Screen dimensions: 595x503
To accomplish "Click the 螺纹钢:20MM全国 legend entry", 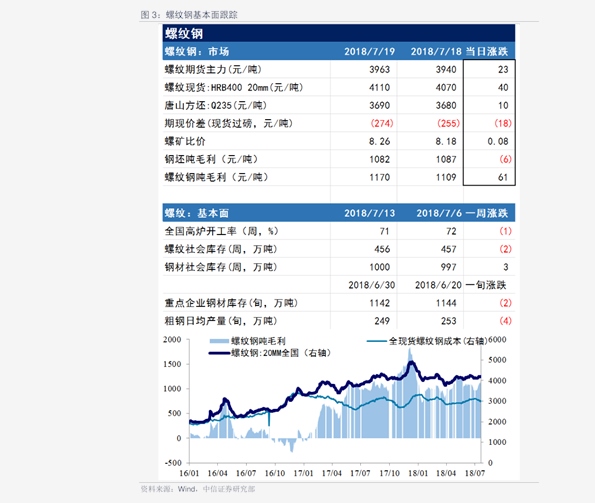I will 270,353.
